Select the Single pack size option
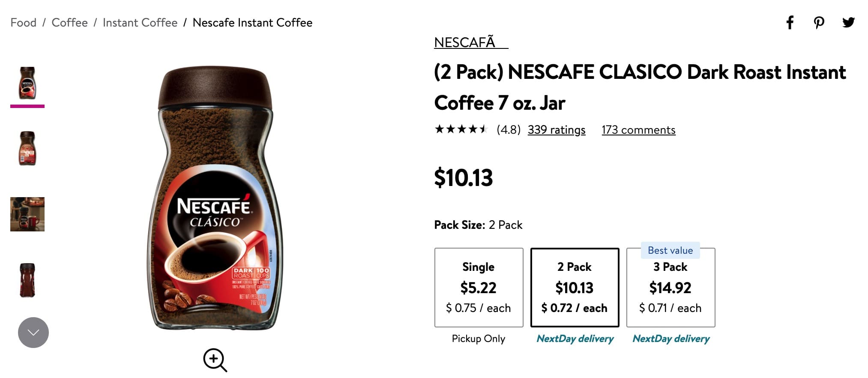The height and width of the screenshot is (378, 868). (x=479, y=287)
